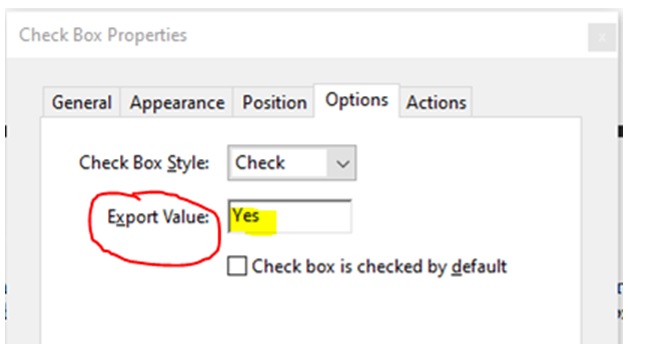The image size is (648, 360).
Task: Click the Check Box Style label
Action: point(144,163)
